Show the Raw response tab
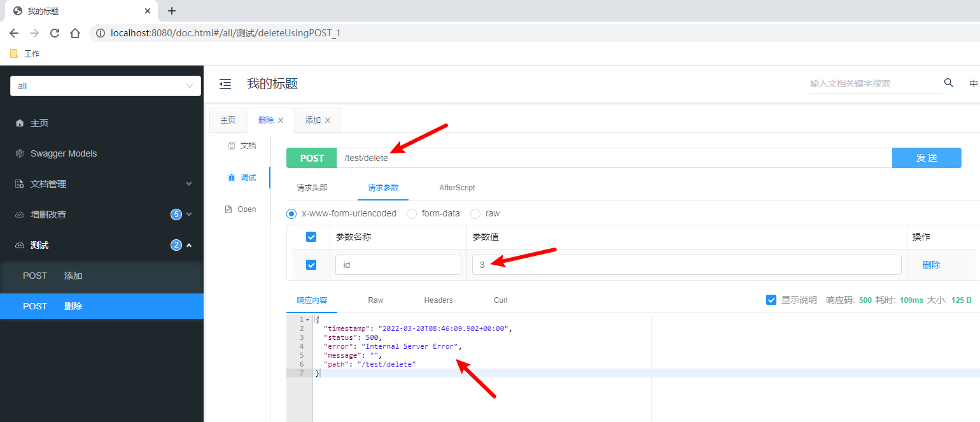 375,300
